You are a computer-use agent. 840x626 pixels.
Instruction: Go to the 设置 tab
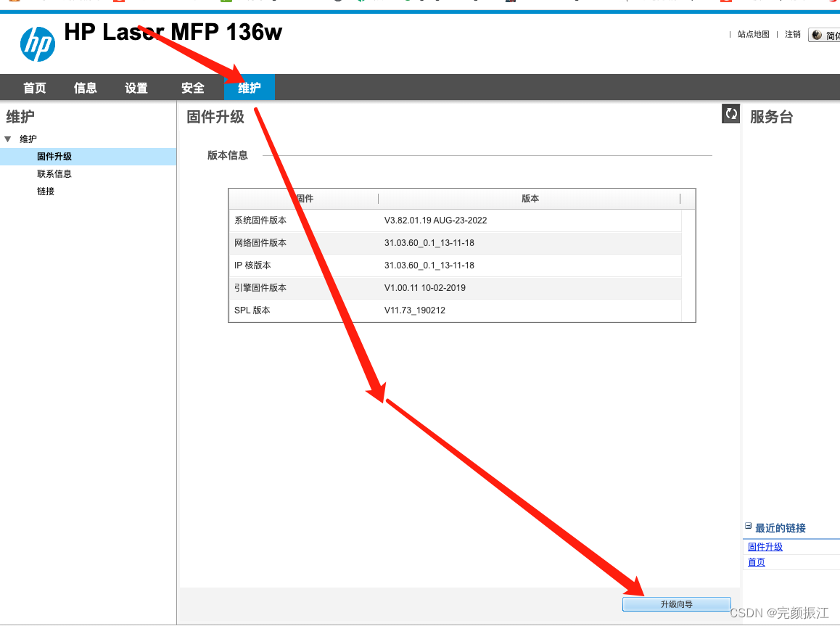click(x=136, y=88)
